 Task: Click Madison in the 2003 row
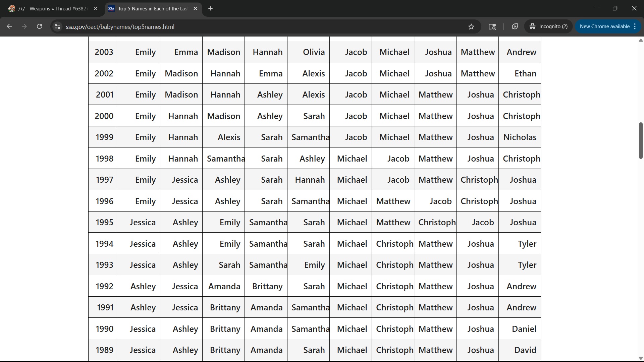pos(224,52)
